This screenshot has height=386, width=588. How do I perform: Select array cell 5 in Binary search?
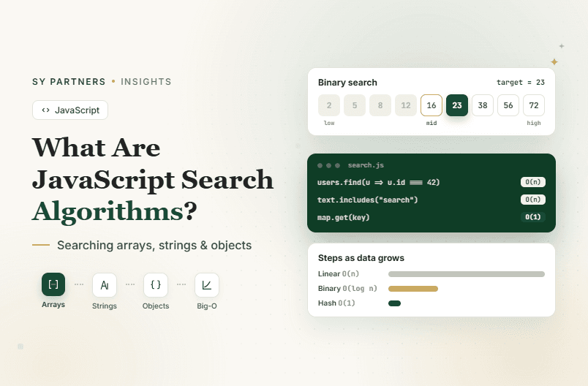point(355,105)
